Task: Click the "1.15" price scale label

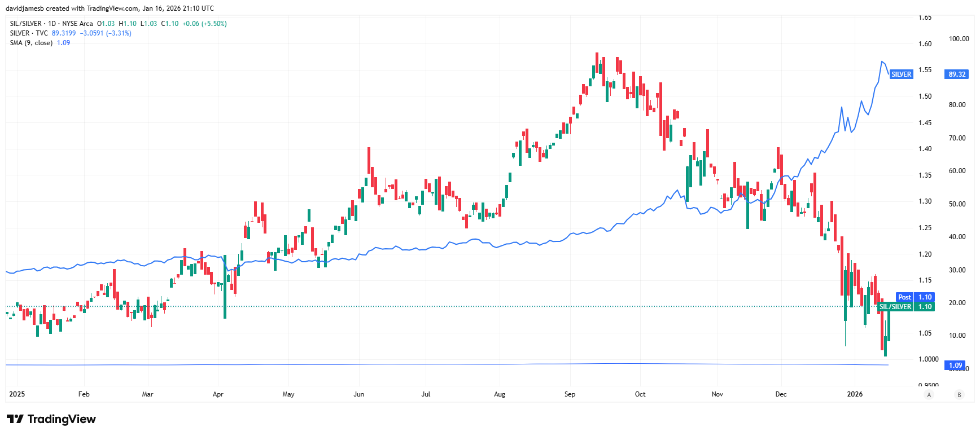Action: (x=925, y=280)
